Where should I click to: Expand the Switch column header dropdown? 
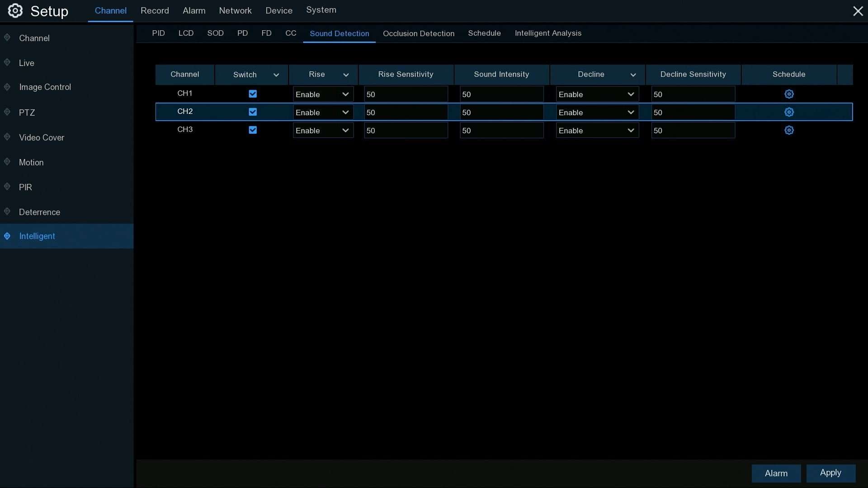click(276, 75)
